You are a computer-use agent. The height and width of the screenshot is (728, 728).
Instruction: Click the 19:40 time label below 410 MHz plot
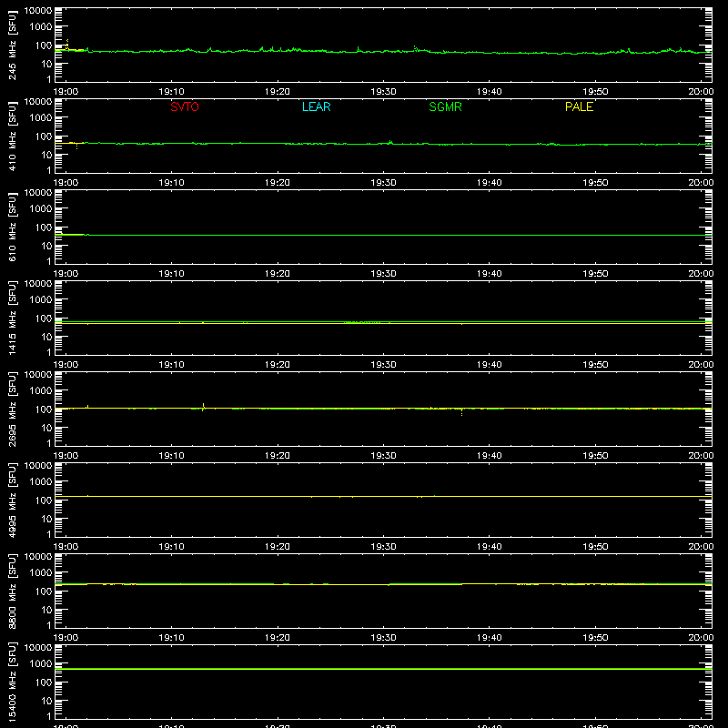pos(489,183)
